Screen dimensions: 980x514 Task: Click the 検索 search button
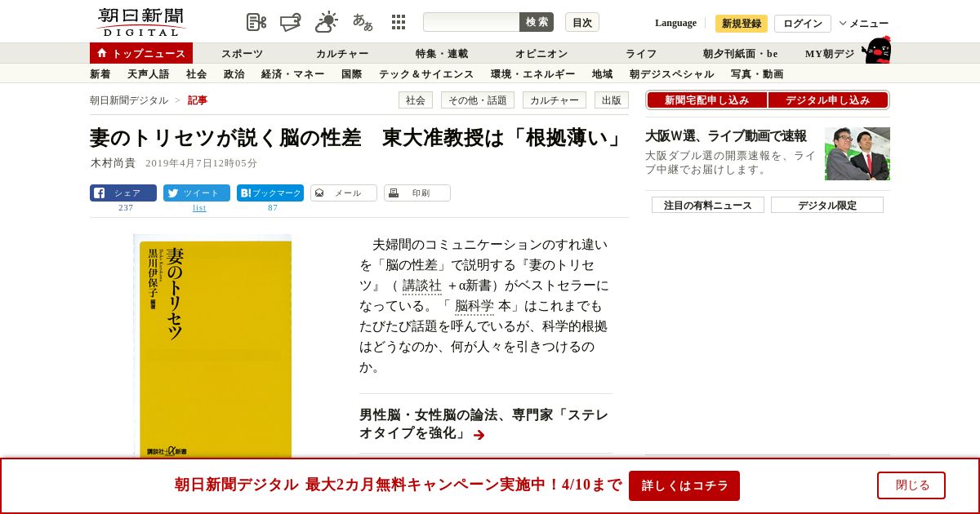(537, 22)
